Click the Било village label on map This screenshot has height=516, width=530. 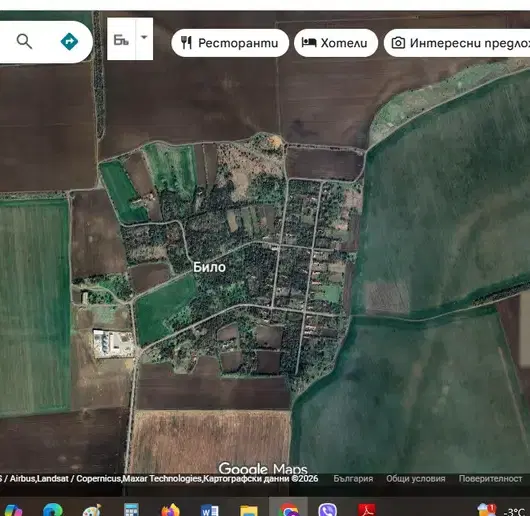210,267
